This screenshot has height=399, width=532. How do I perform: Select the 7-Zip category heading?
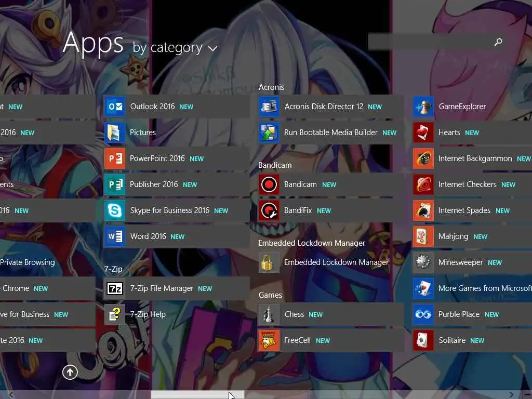tap(113, 269)
